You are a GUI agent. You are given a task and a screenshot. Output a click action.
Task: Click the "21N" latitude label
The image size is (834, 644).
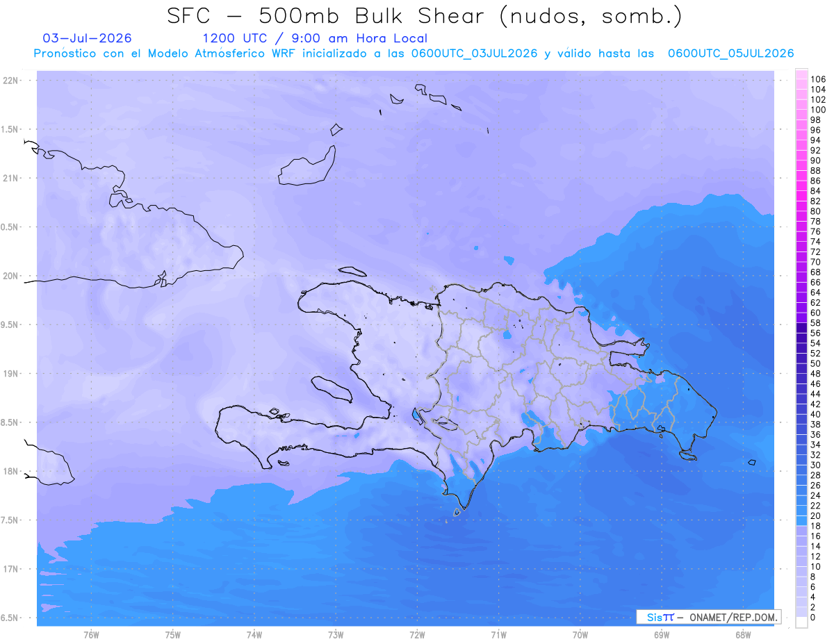click(11, 179)
